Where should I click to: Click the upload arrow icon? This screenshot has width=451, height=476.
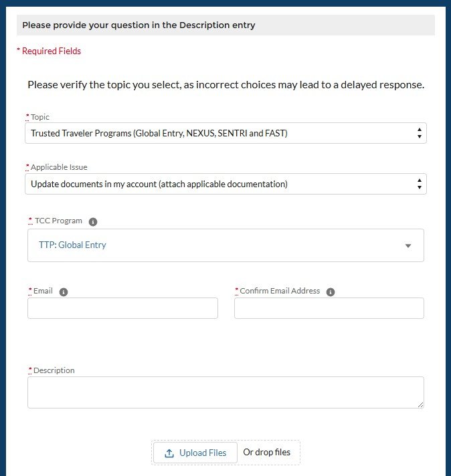[x=169, y=453]
